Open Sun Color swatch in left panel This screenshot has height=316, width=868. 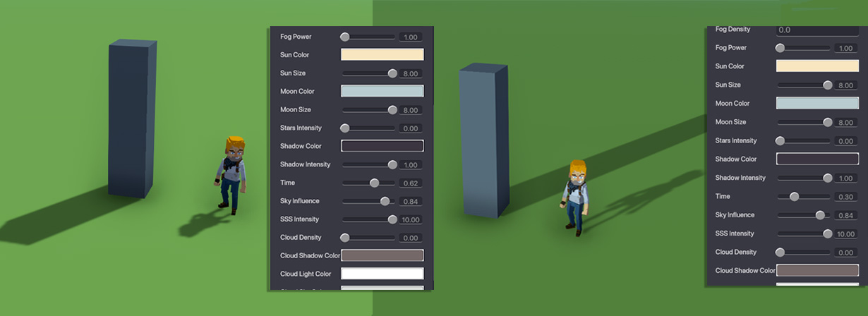[x=382, y=54]
